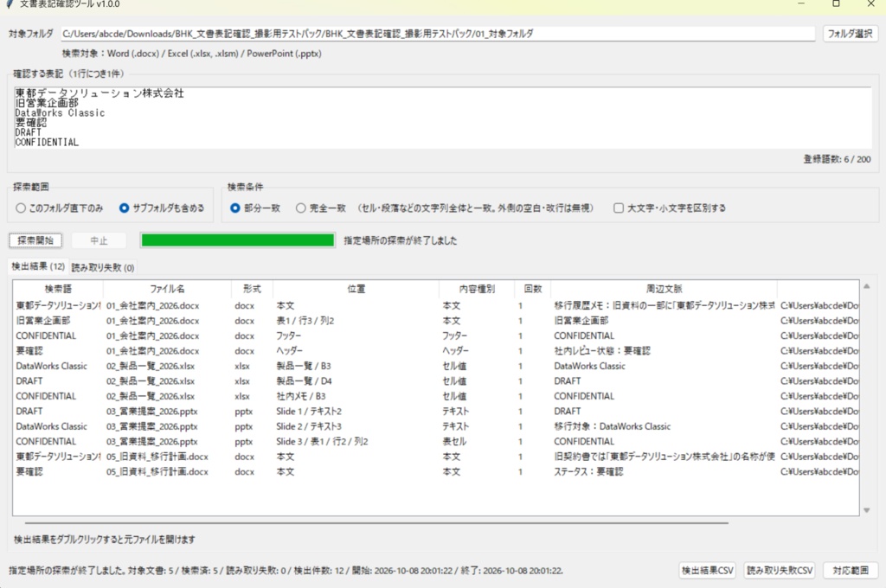This screenshot has height=588, width=886.
Task: Select CONFIDENTIAL row at 社内メモ / B3
Action: tap(436, 396)
